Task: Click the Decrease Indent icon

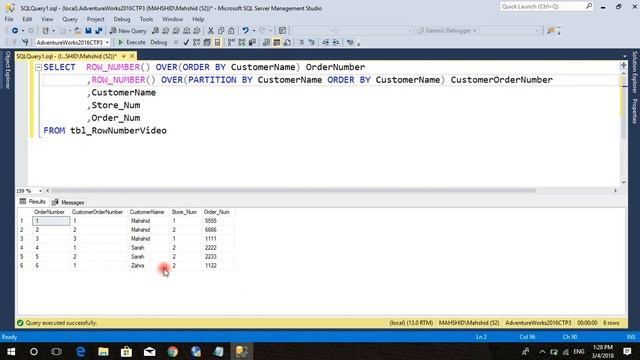Action: coord(325,42)
